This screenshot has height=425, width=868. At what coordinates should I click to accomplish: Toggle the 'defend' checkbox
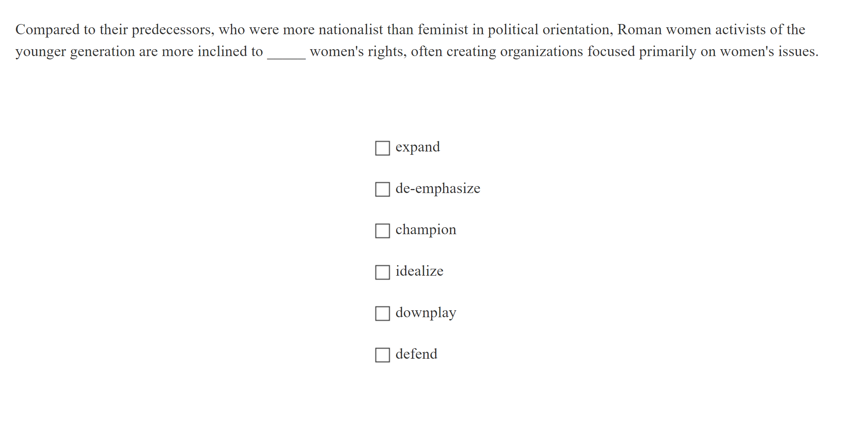click(x=382, y=355)
